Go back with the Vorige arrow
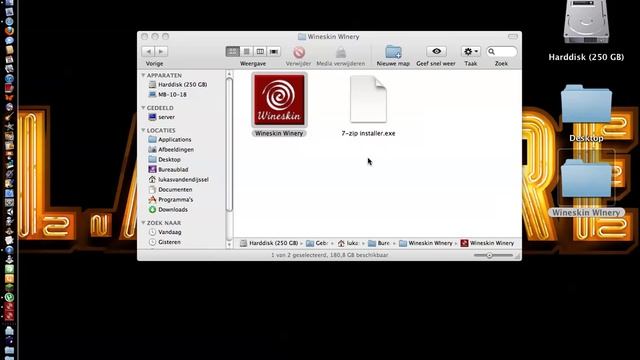The height and width of the screenshot is (360, 640). 148,51
